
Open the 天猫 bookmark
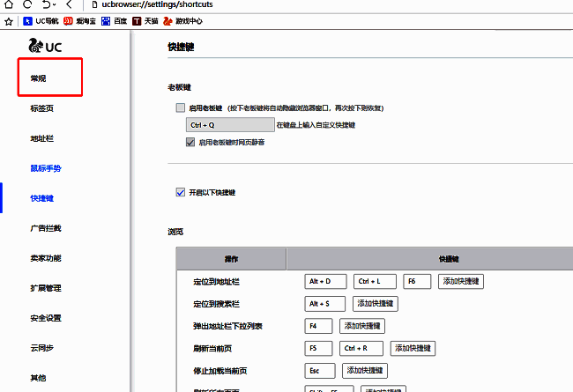pos(145,21)
